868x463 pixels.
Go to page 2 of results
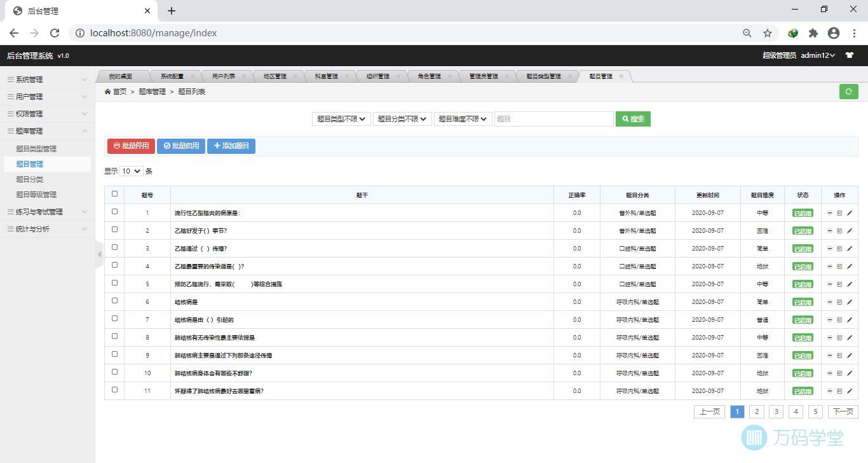757,411
